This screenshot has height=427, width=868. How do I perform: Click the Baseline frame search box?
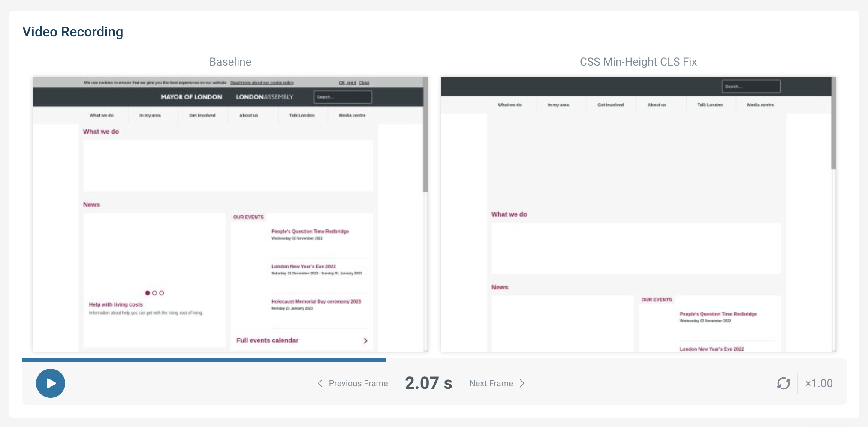tap(343, 97)
